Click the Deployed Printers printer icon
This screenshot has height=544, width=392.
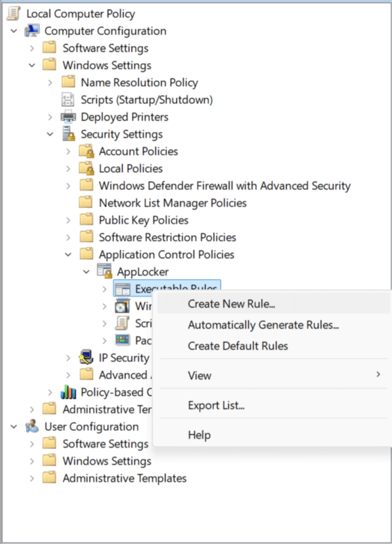(x=69, y=117)
